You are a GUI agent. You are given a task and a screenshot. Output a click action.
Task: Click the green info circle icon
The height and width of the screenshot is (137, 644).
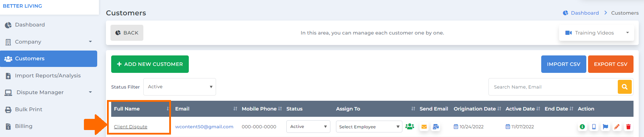(x=582, y=127)
